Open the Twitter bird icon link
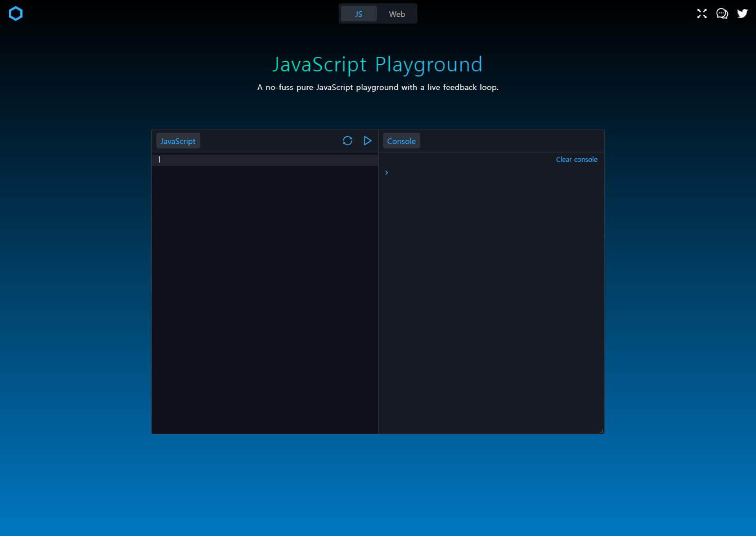The height and width of the screenshot is (536, 756). coord(742,13)
